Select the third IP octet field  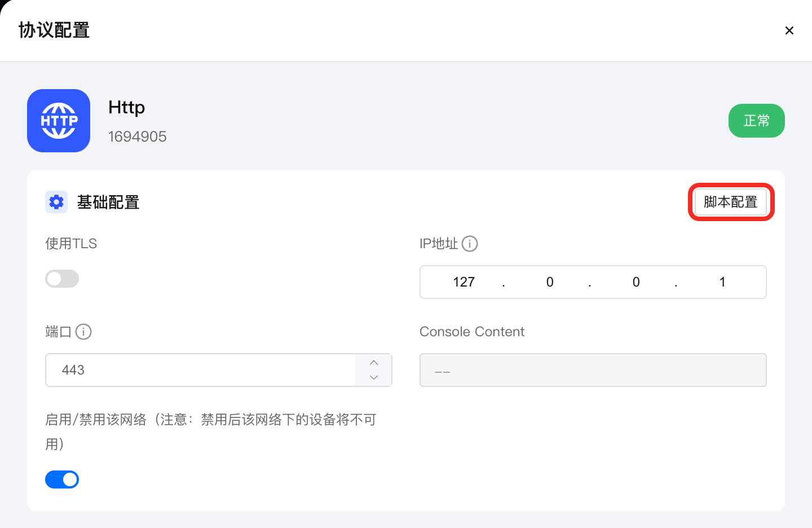(636, 282)
